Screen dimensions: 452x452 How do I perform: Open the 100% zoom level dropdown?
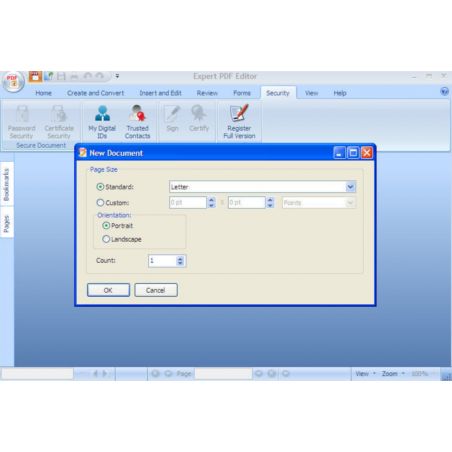(x=423, y=374)
